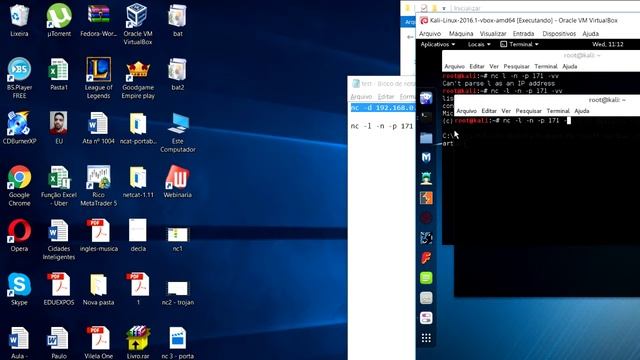Screen dimensions: 640x360
Task: Select the Rico MetaTrader 5 icon
Action: [98, 185]
